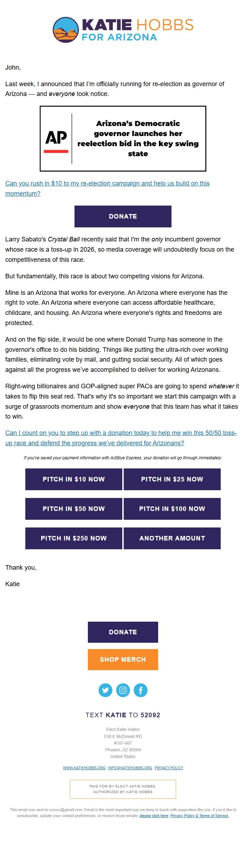Click the first purple DONATE button
This screenshot has width=246, height=868.
click(123, 216)
